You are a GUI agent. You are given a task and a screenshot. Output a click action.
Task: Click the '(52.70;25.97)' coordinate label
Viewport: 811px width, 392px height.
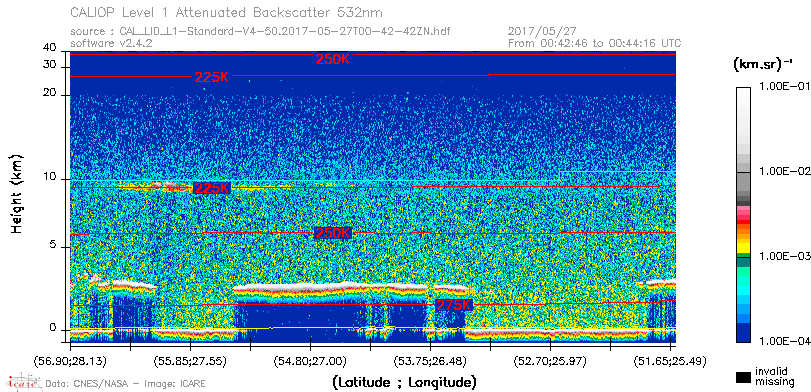click(x=551, y=360)
